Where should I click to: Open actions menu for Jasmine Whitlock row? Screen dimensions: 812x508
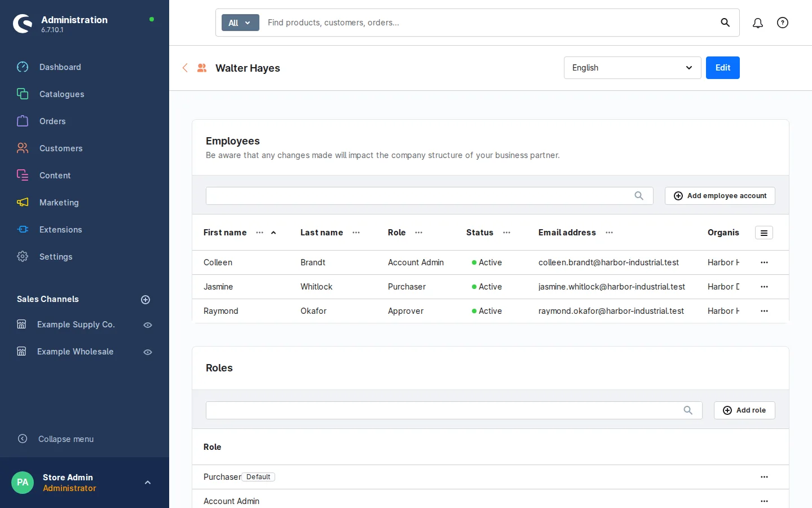(x=764, y=287)
